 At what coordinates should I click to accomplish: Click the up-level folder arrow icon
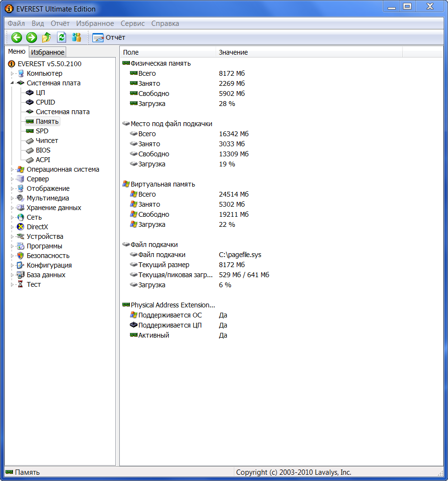46,37
